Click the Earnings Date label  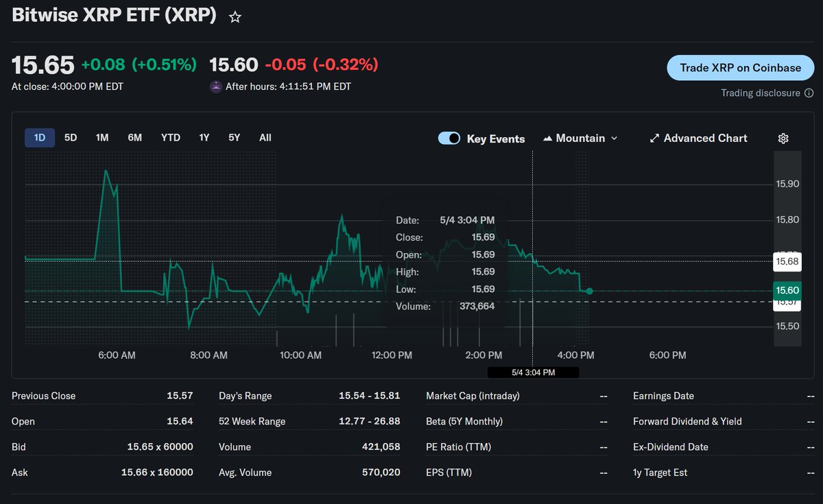tap(663, 396)
